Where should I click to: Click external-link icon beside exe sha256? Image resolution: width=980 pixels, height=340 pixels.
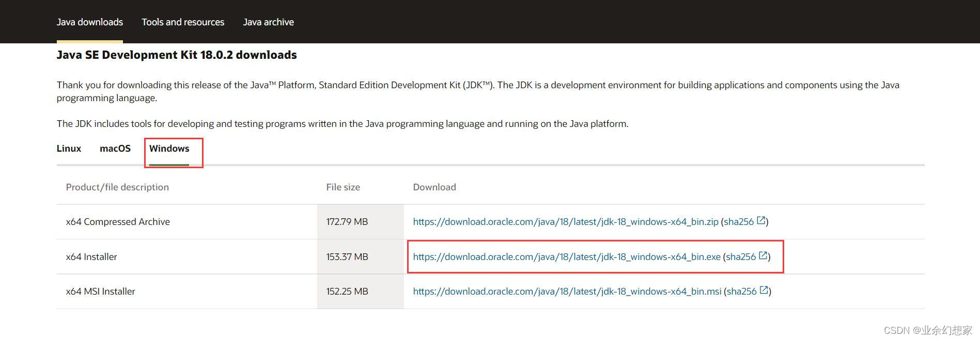[x=763, y=255]
